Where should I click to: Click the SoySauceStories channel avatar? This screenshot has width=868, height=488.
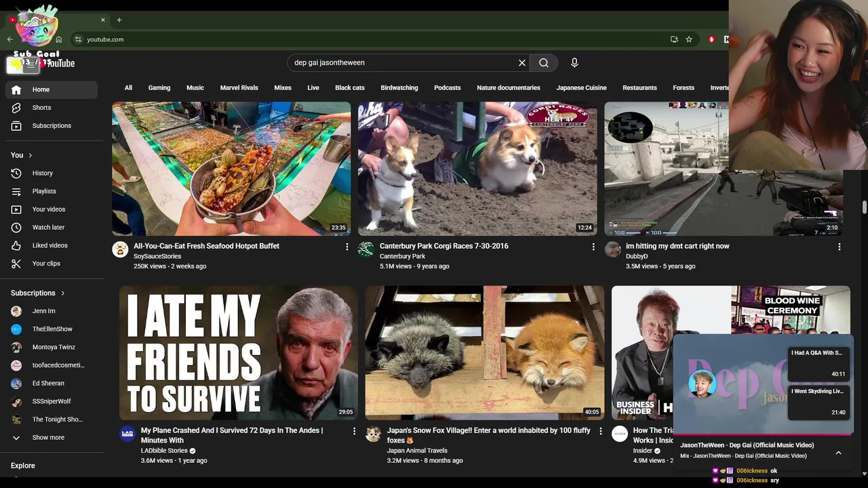pos(120,249)
